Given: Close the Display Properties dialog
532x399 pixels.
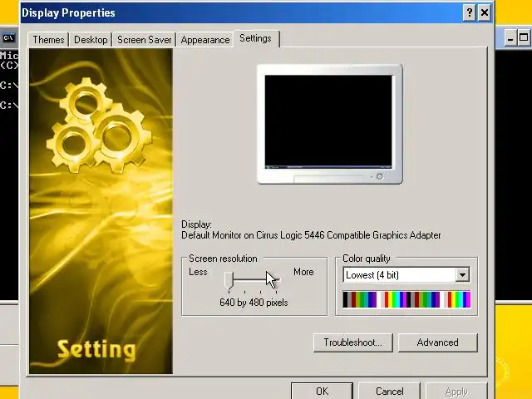Looking at the screenshot, I should [x=485, y=13].
